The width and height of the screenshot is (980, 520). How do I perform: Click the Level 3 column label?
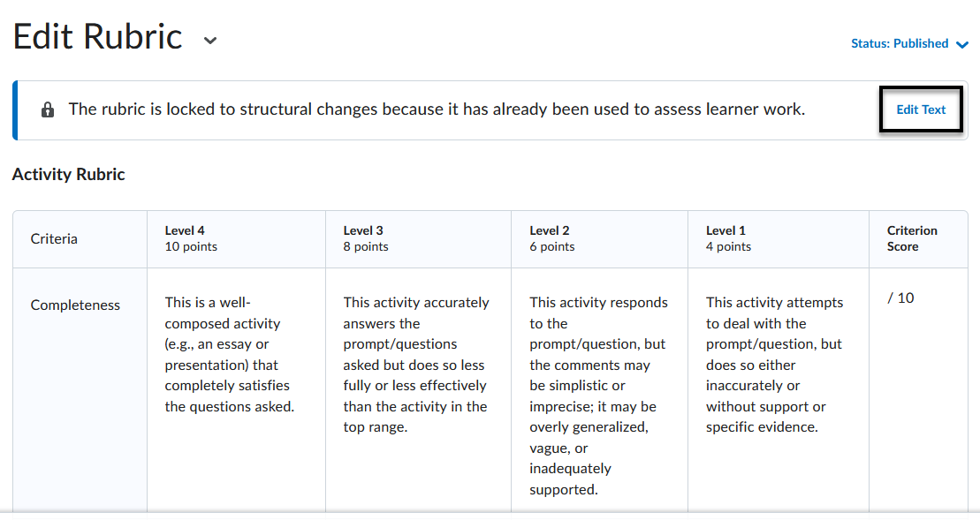coord(363,230)
